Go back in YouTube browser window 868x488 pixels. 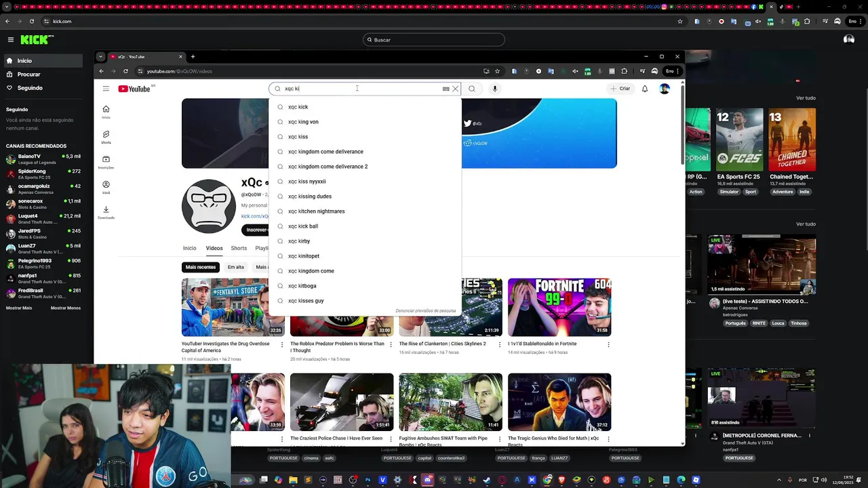click(101, 71)
